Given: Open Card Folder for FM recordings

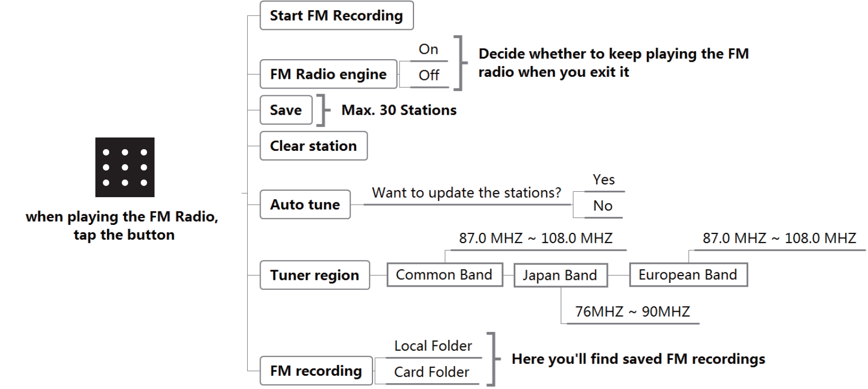Looking at the screenshot, I should tap(432, 372).
